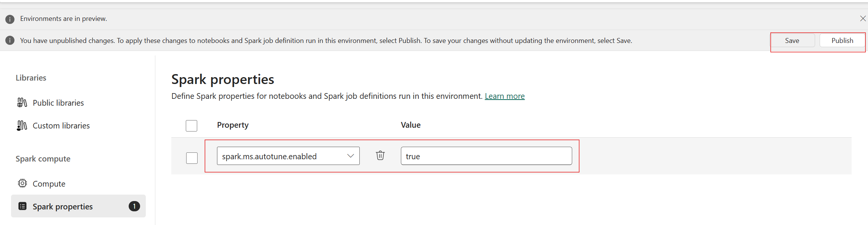Click the Public libraries books icon
868x225 pixels.
[x=22, y=103]
